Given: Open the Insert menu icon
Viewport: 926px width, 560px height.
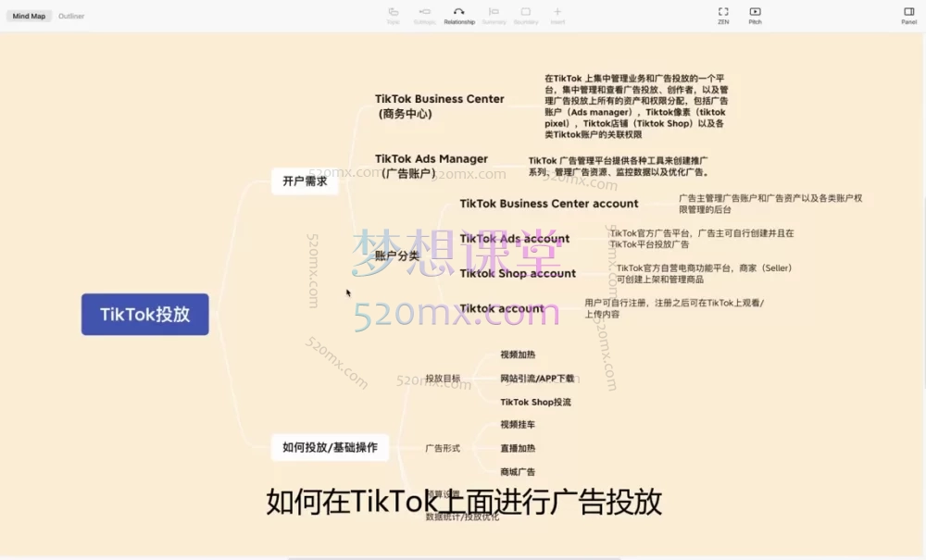Looking at the screenshot, I should [x=557, y=13].
